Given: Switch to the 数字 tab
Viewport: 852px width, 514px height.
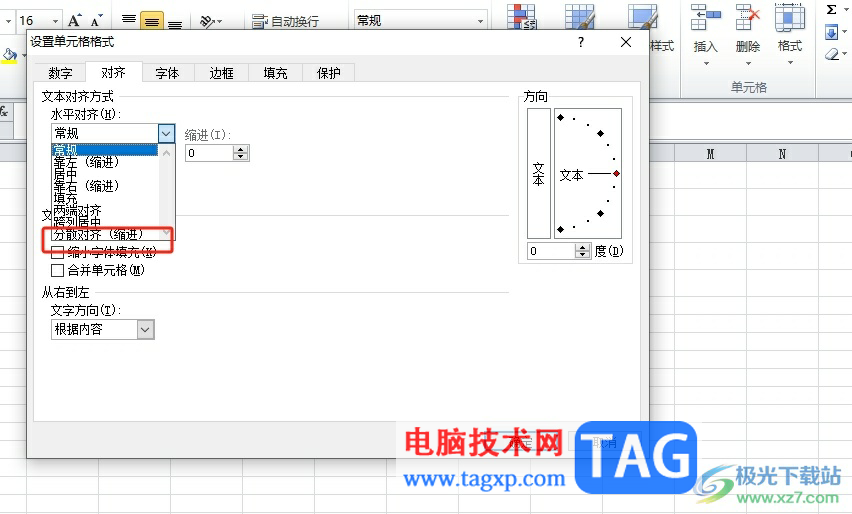Looking at the screenshot, I should coord(60,73).
